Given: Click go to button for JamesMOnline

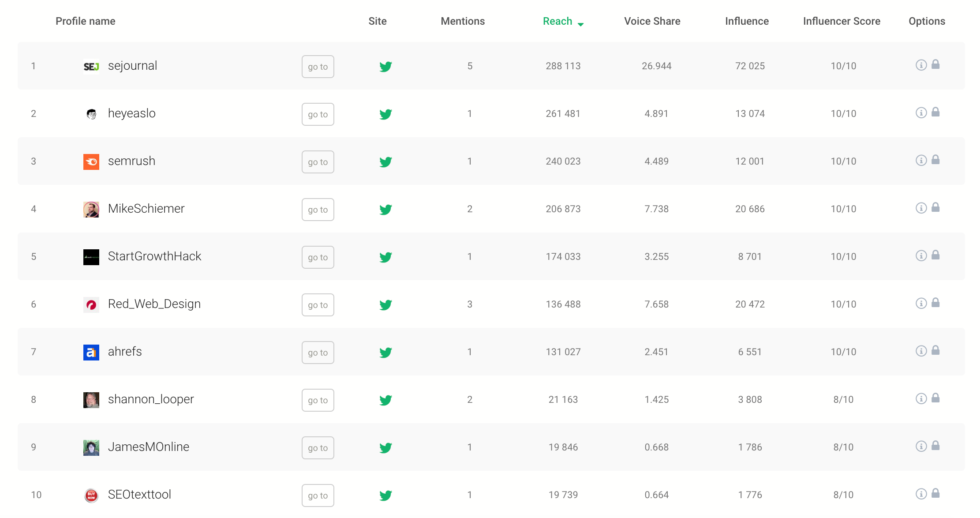Looking at the screenshot, I should (318, 448).
